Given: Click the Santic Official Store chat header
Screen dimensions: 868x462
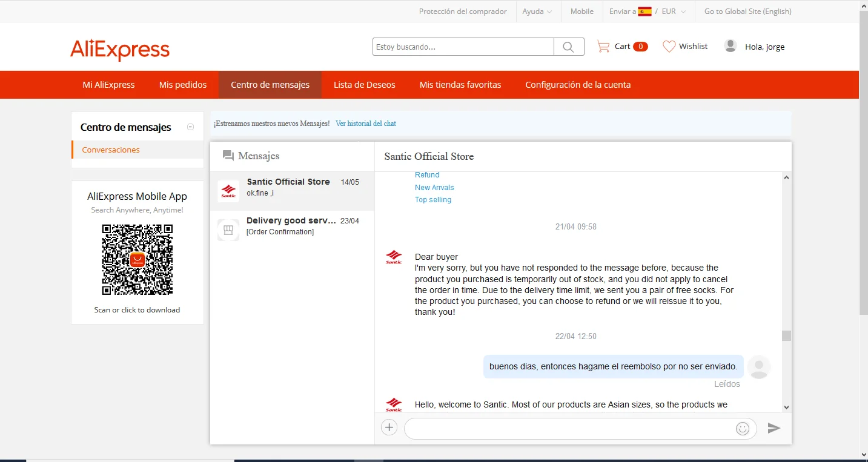Looking at the screenshot, I should coord(429,156).
